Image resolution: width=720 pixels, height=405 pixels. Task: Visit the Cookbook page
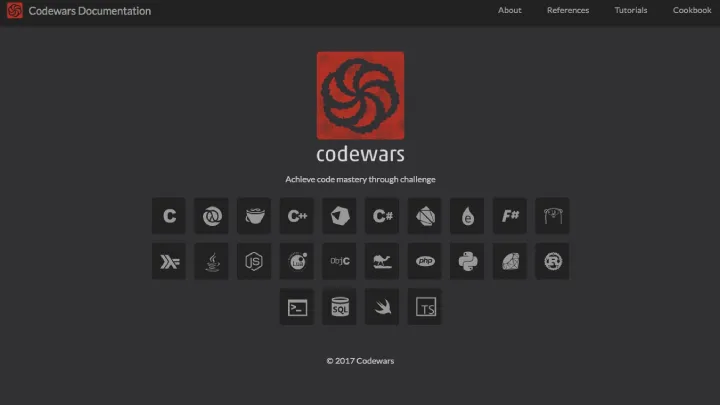[x=692, y=10]
